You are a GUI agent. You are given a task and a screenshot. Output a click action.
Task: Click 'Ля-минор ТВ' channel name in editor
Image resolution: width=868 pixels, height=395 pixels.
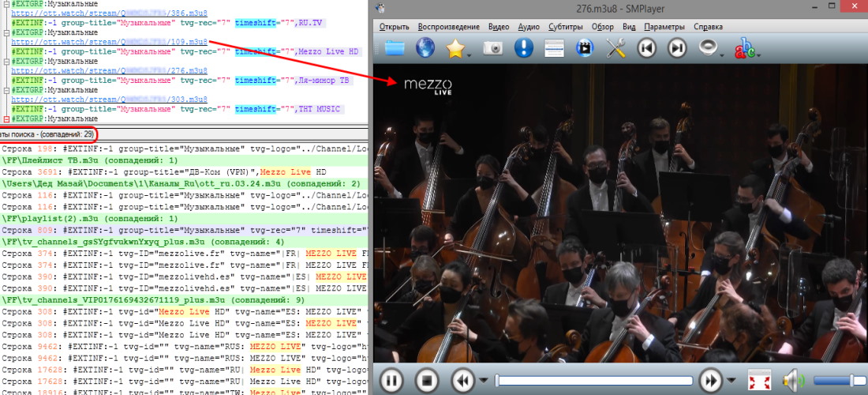click(324, 81)
